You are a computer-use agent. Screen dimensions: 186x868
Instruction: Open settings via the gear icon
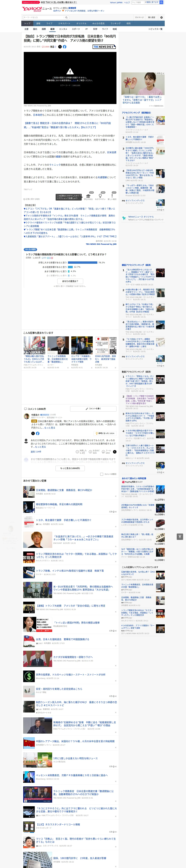161,18
